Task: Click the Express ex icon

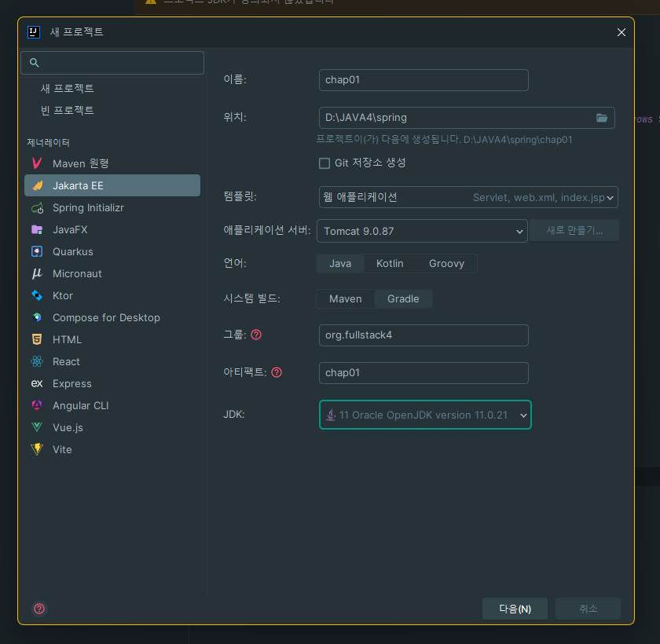Action: pos(37,383)
